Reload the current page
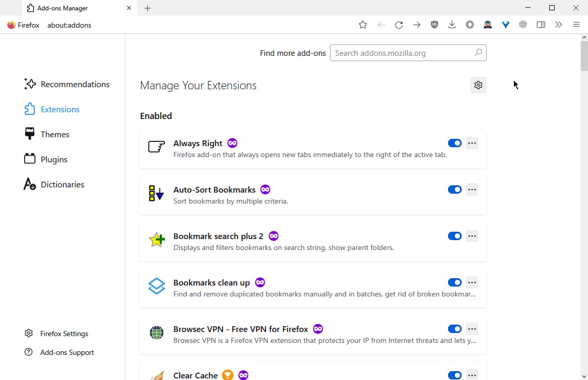Viewport: 588px width, 380px height. pyautogui.click(x=399, y=25)
